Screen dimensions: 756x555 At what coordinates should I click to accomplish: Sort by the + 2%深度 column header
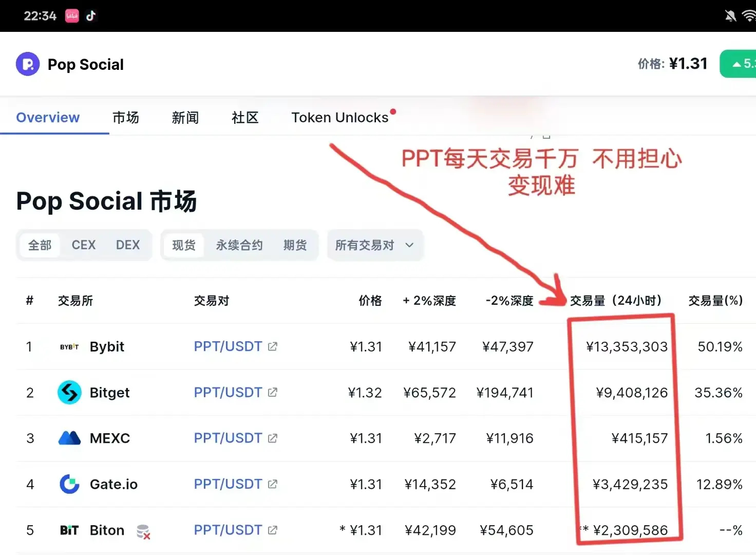click(429, 301)
